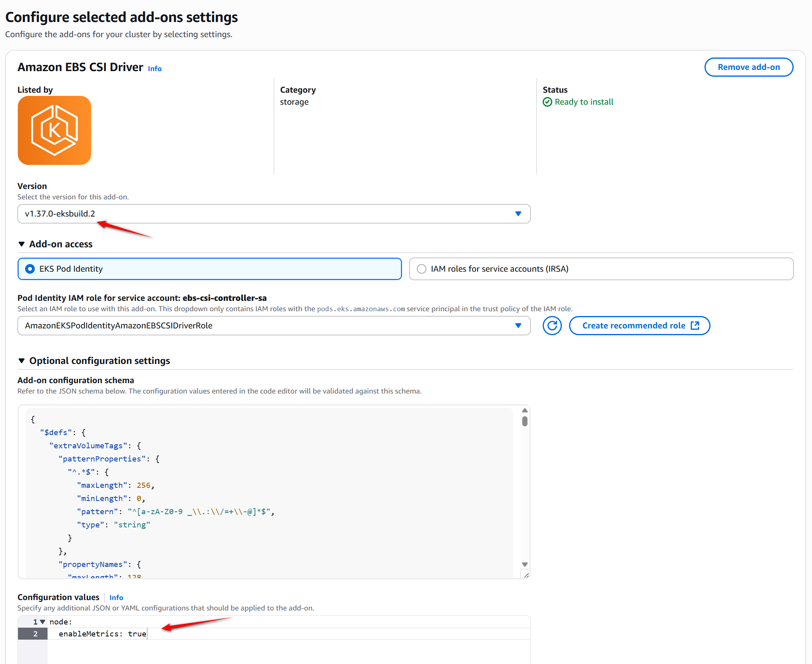Image resolution: width=812 pixels, height=664 pixels.
Task: Click the refresh IAM roles icon
Action: (x=552, y=326)
